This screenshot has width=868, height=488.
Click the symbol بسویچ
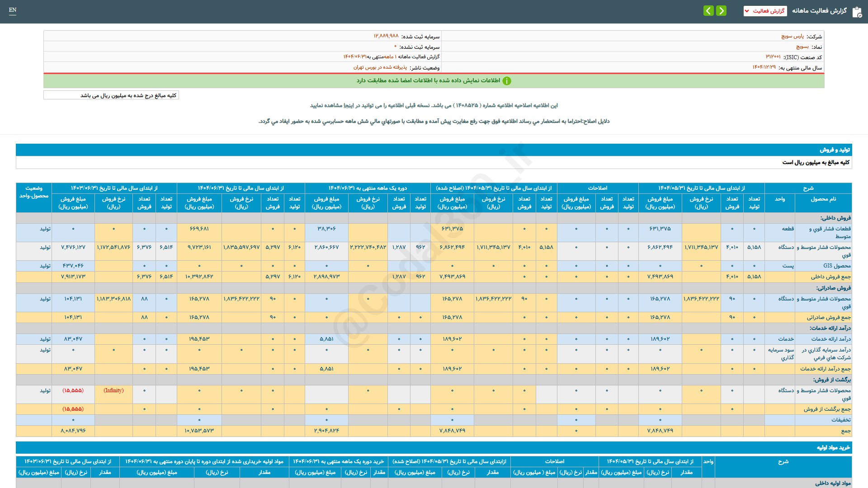coord(802,47)
